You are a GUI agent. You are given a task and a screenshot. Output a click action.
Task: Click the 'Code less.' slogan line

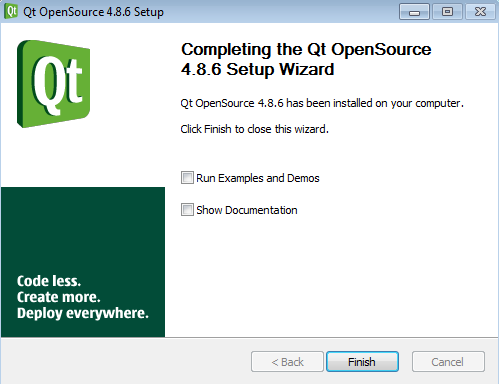[49, 281]
